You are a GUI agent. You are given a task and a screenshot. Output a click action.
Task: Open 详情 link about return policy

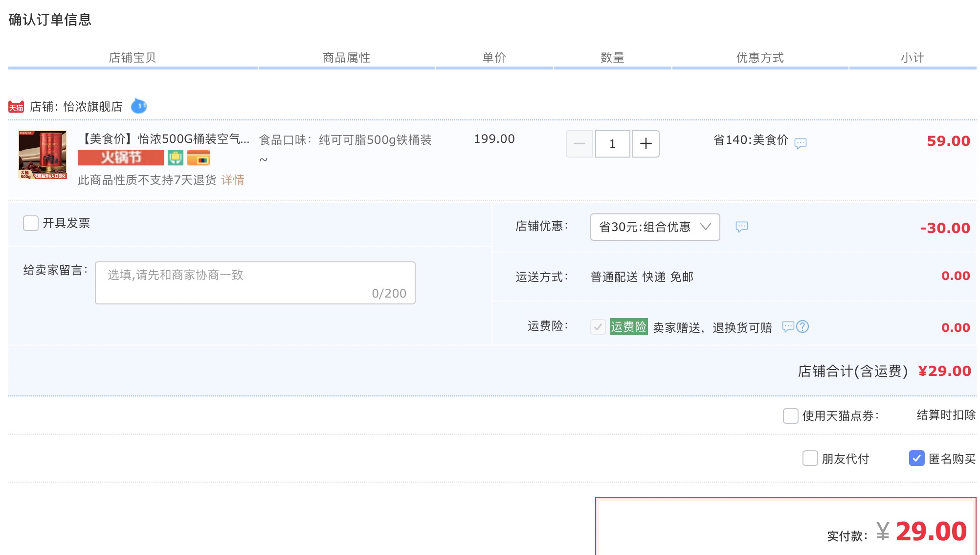[x=233, y=180]
